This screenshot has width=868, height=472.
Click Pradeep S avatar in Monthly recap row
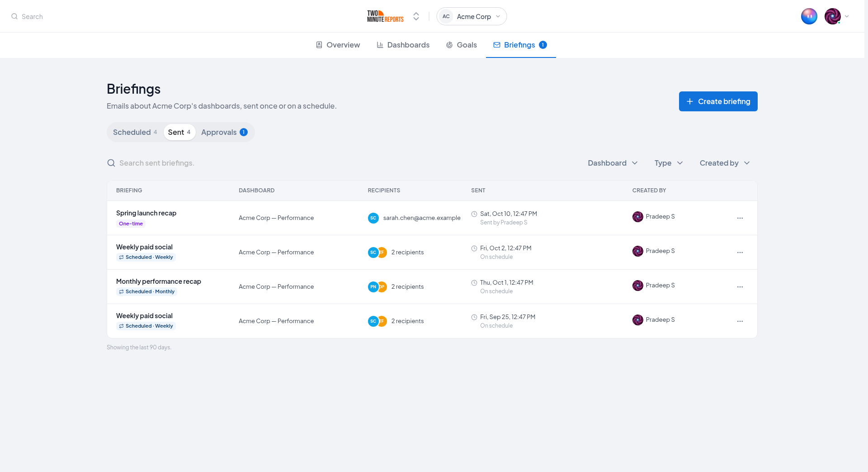point(637,286)
